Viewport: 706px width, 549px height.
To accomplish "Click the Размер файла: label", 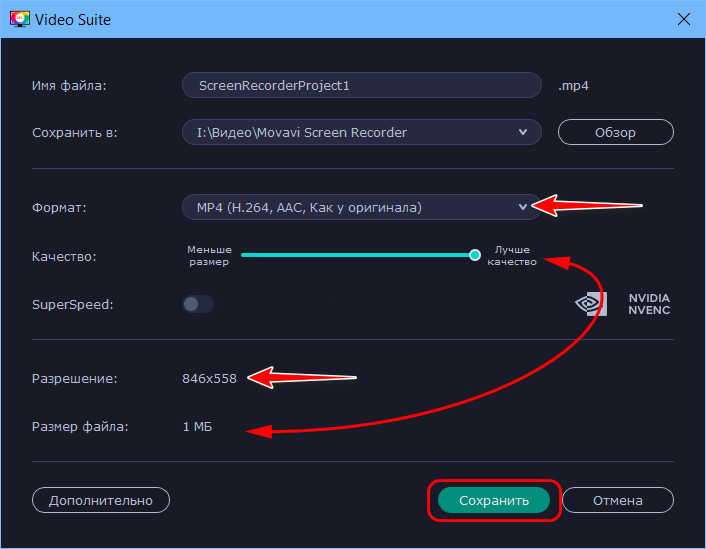I will [x=80, y=426].
